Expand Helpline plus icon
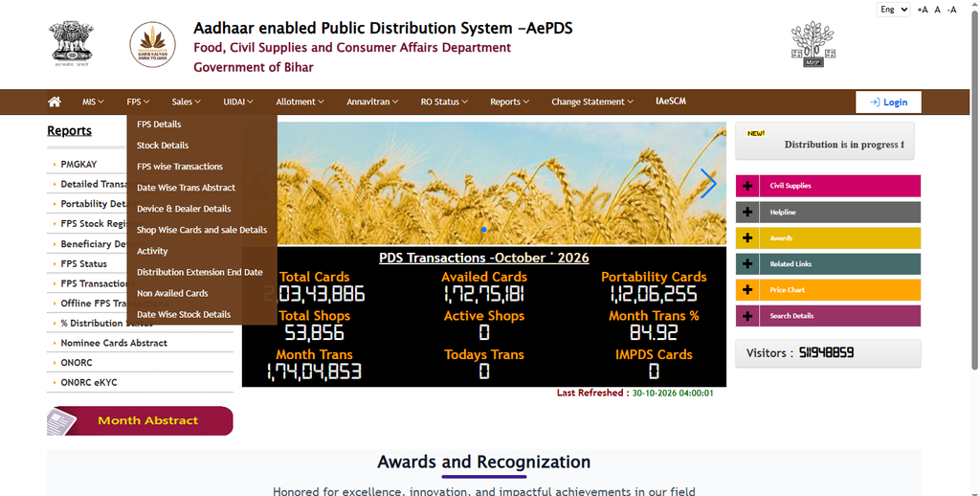The height and width of the screenshot is (496, 980). (747, 212)
